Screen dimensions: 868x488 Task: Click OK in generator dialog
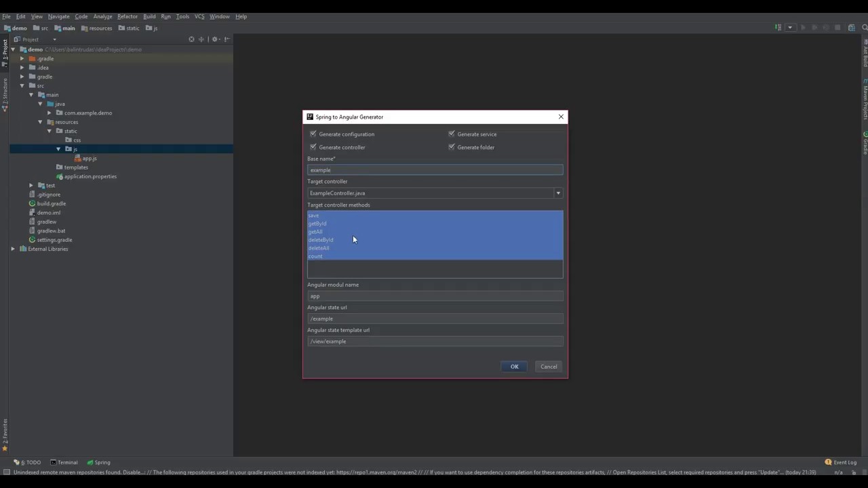pos(514,367)
